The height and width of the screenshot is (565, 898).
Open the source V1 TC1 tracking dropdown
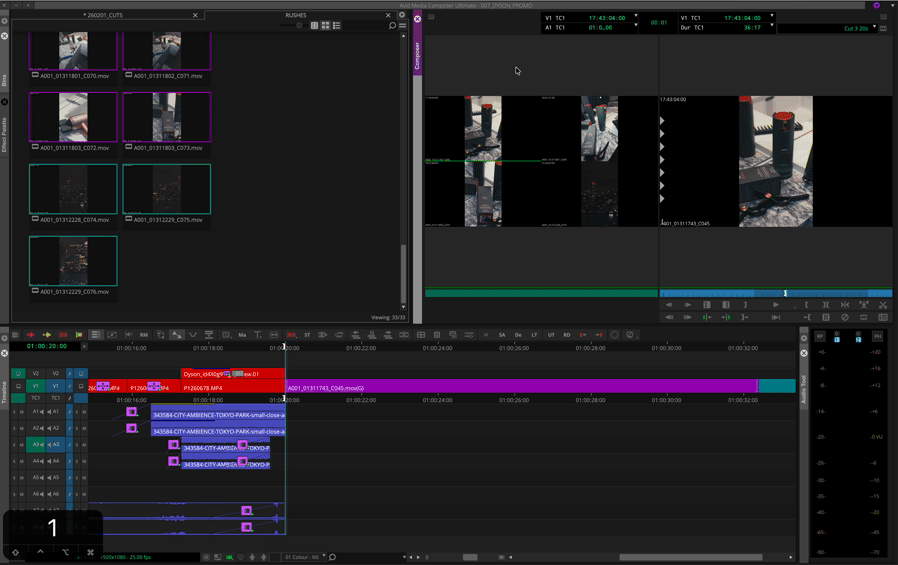pyautogui.click(x=636, y=16)
